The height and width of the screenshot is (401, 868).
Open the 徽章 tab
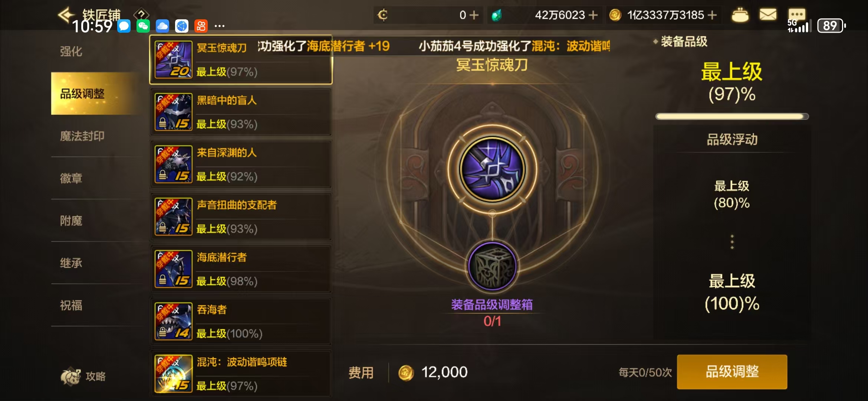tap(71, 178)
